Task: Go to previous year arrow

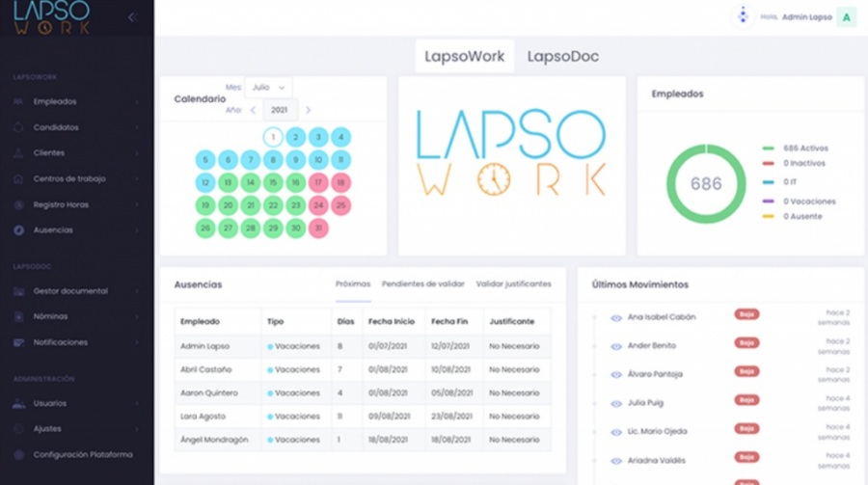Action: pyautogui.click(x=253, y=110)
